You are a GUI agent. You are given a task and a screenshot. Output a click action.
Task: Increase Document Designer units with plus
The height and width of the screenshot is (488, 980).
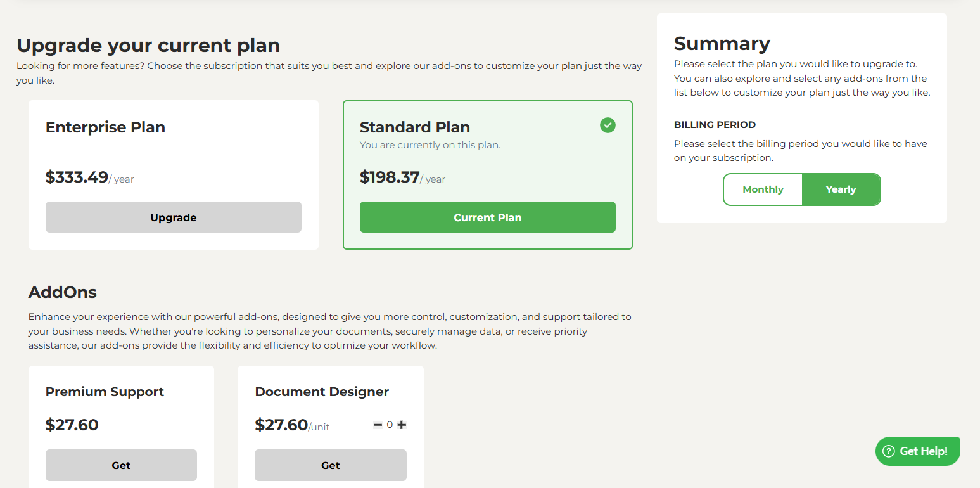[402, 425]
